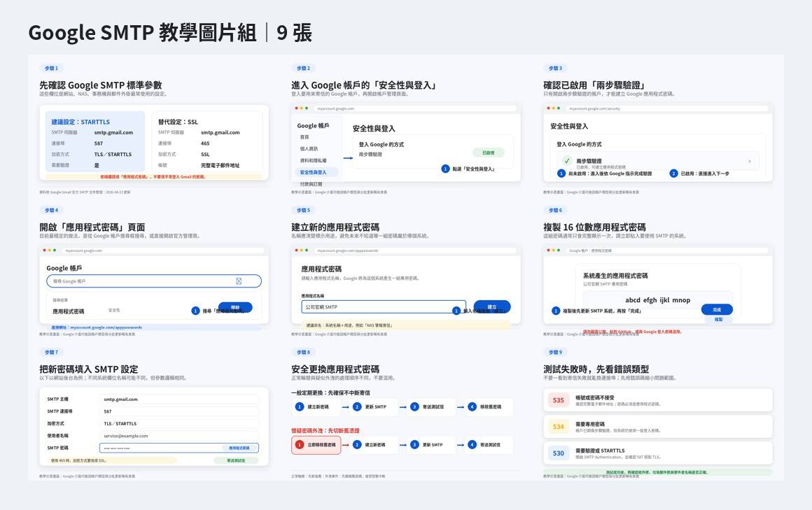Click the 加密方式 field TLS／STARTTLS in step 7
This screenshot has height=510, width=812.
[178, 423]
